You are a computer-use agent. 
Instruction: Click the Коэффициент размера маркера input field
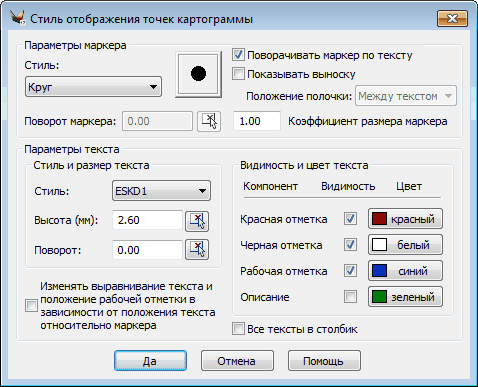click(257, 121)
